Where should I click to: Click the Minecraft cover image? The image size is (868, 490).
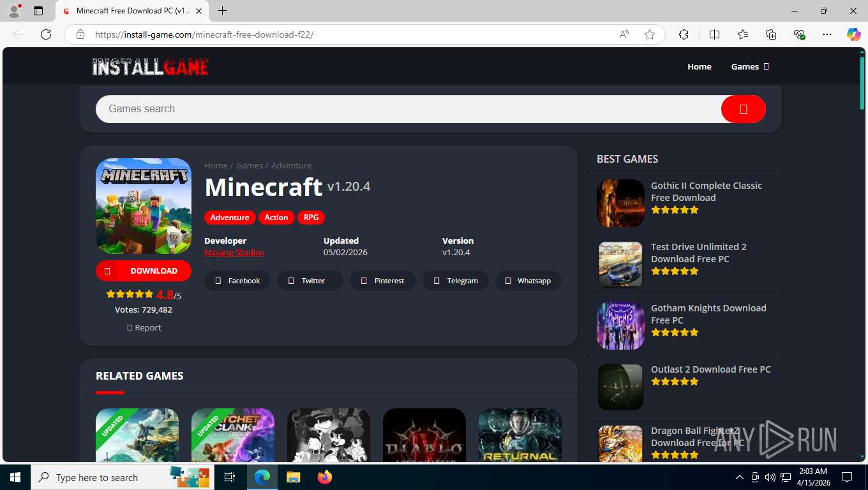click(144, 206)
